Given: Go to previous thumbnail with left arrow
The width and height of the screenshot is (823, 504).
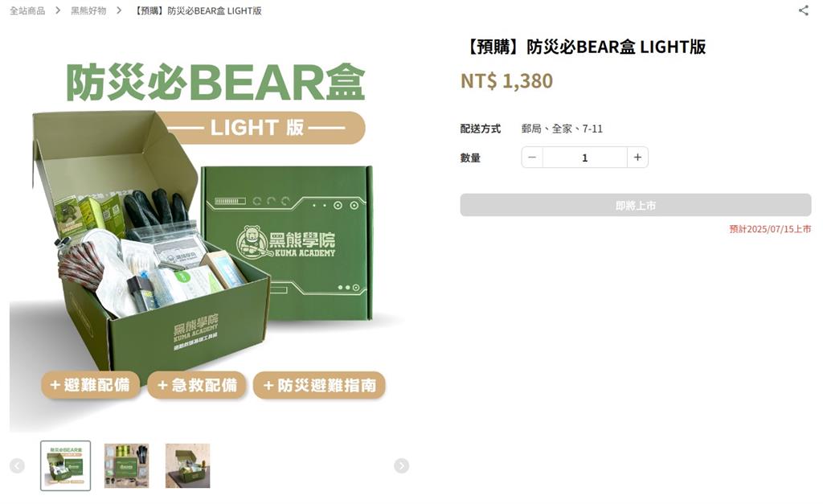Looking at the screenshot, I should (x=17, y=465).
